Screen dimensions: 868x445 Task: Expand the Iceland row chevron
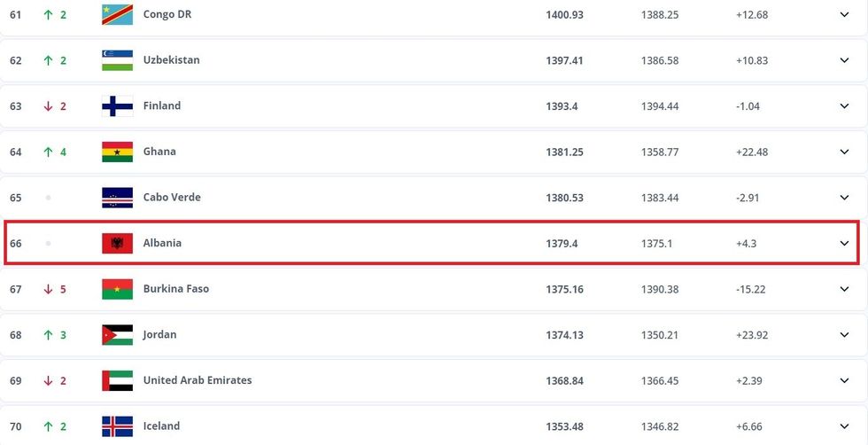click(x=844, y=426)
